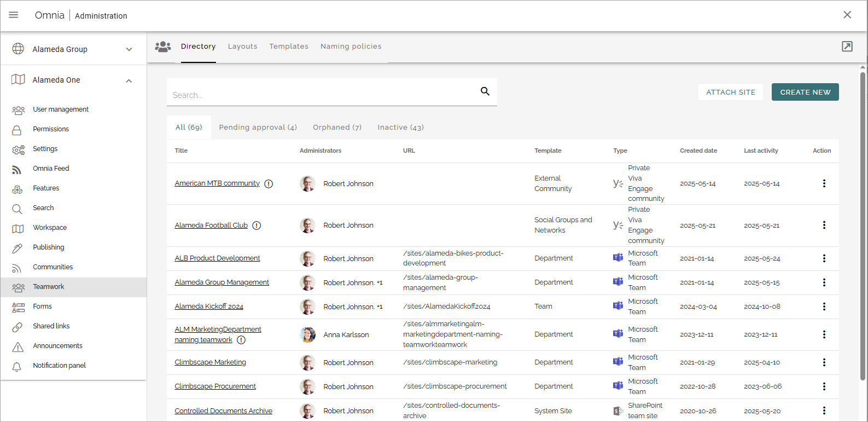Open actions menu for Controlled Documents Archive
The image size is (868, 422).
click(824, 411)
